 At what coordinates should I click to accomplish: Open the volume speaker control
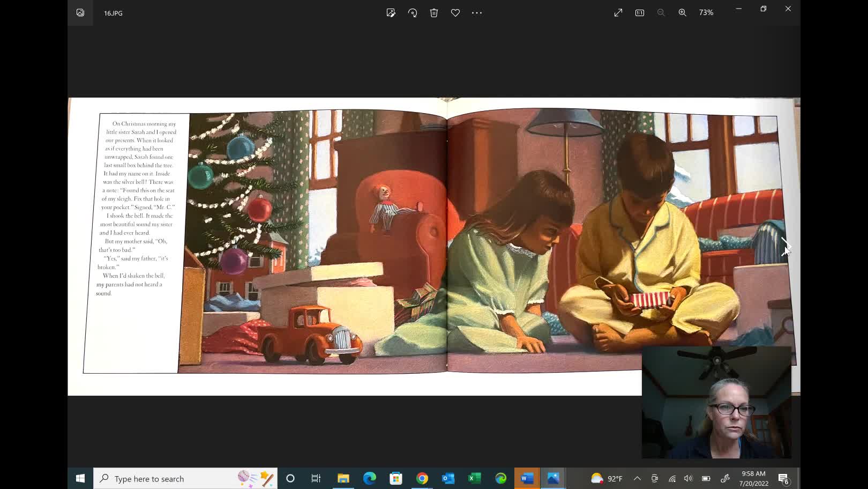[689, 478]
